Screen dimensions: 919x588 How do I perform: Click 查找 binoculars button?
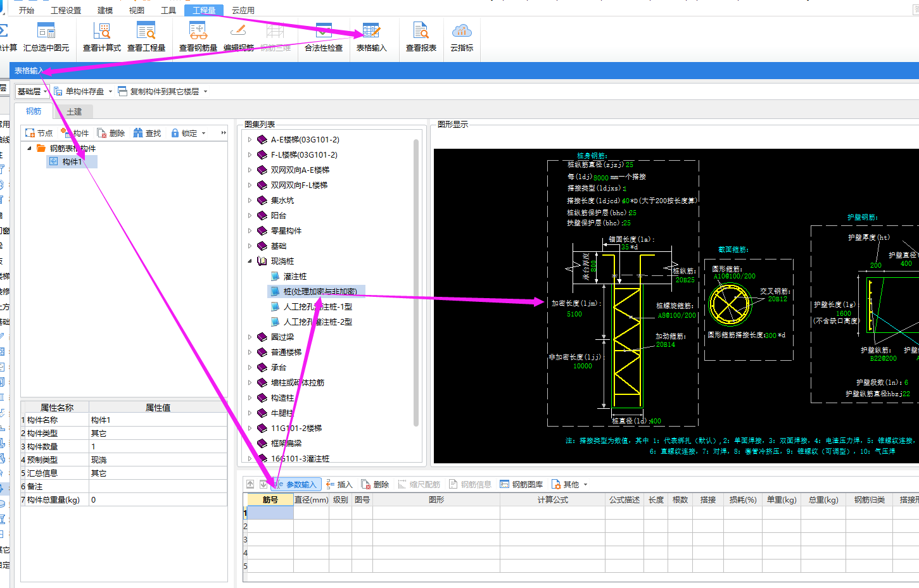147,133
